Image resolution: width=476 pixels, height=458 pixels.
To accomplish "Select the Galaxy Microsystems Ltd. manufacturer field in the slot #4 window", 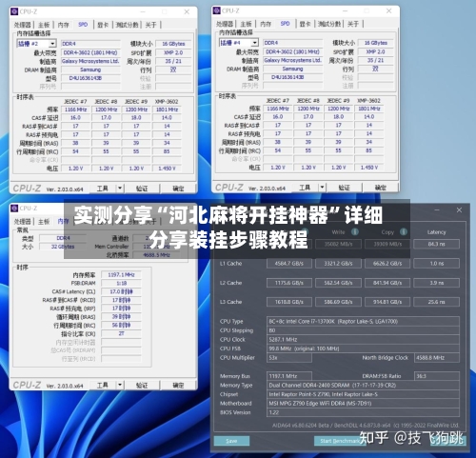I will click(293, 60).
